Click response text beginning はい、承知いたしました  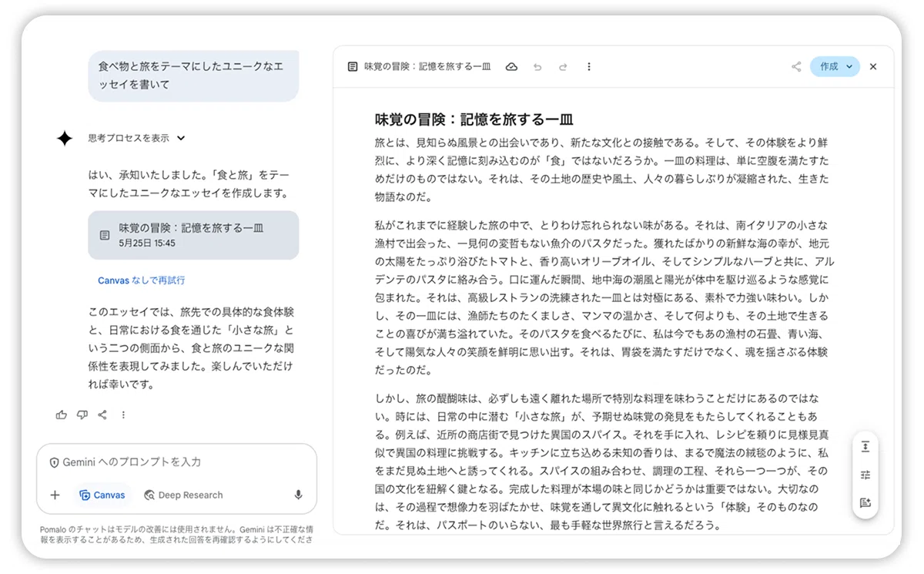189,184
